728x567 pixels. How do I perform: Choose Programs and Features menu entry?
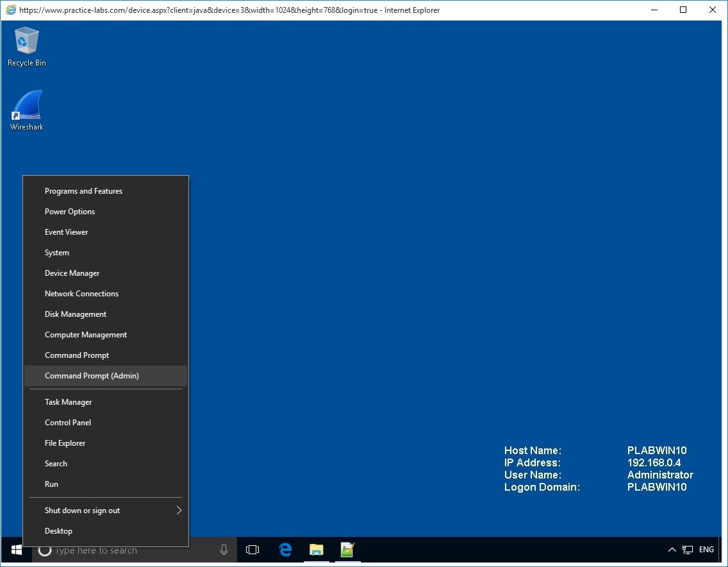(x=83, y=191)
